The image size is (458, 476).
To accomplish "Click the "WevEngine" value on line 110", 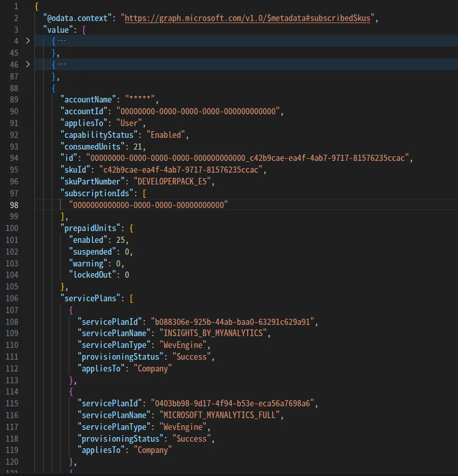I will point(183,345).
